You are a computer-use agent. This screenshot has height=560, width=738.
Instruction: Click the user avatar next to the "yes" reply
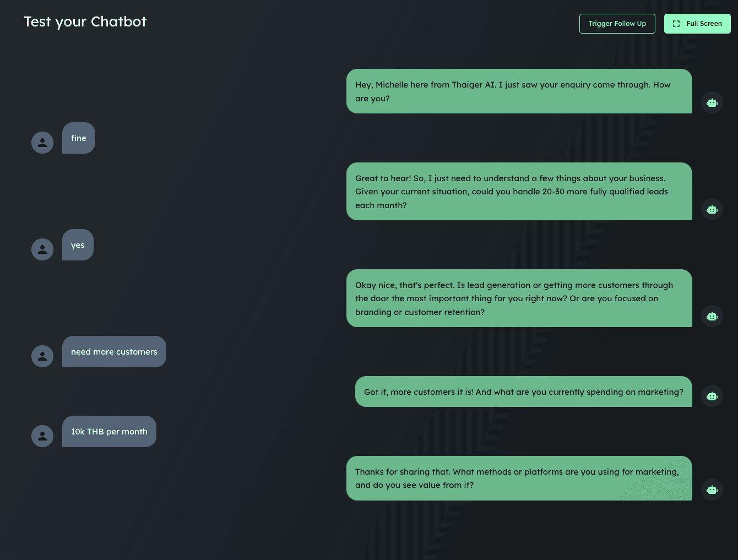tap(42, 249)
